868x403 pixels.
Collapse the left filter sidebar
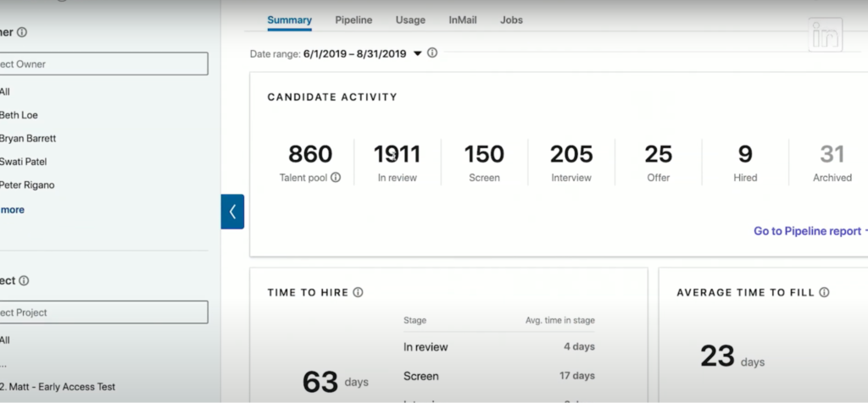pos(232,212)
